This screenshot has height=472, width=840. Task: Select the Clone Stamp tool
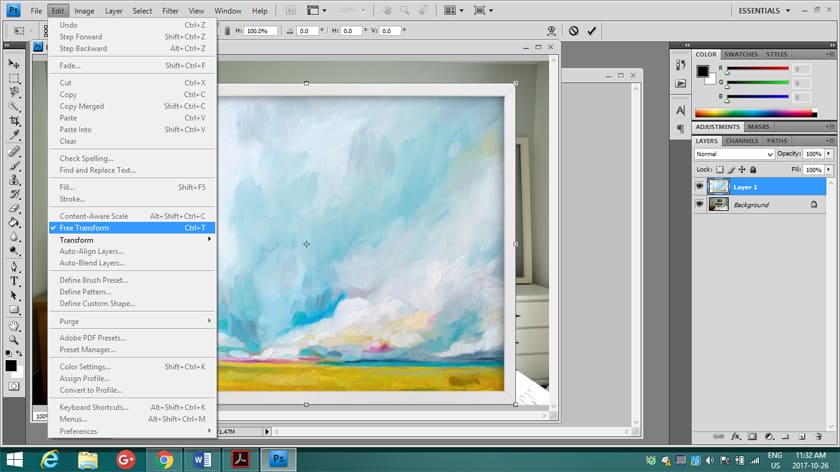click(x=14, y=180)
